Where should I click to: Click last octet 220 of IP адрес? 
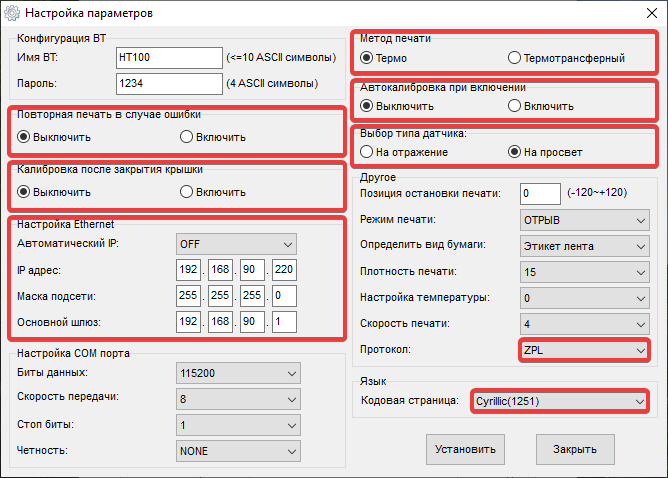[x=284, y=270]
